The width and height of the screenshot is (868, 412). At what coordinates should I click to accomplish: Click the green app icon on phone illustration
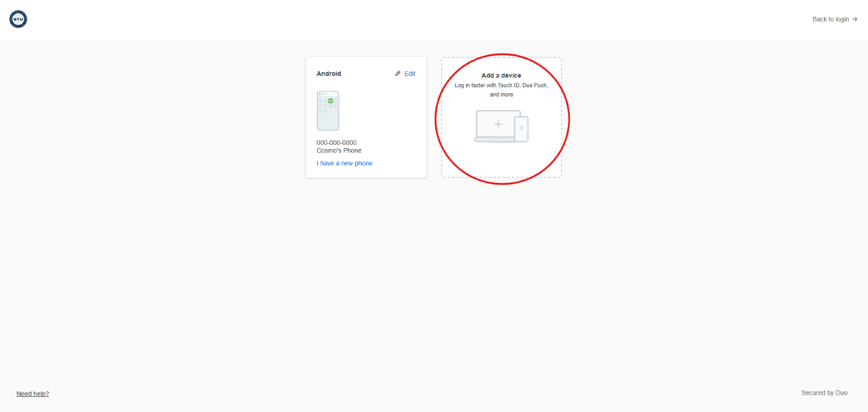[330, 101]
